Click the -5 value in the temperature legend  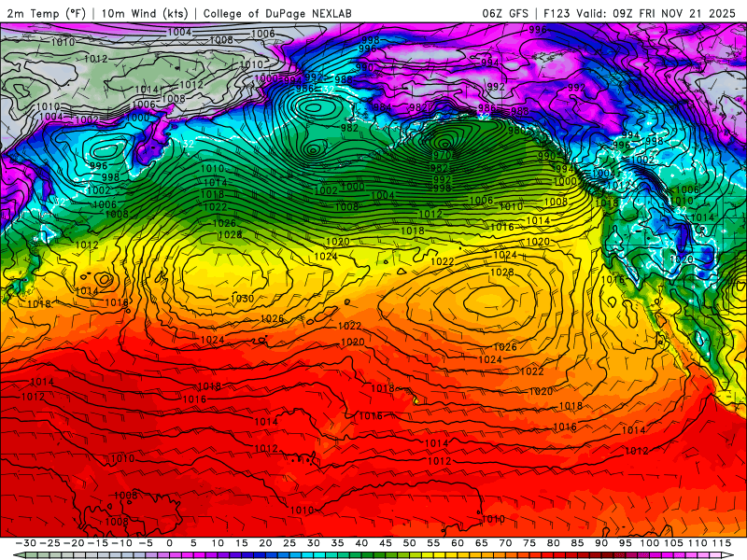coord(145,543)
